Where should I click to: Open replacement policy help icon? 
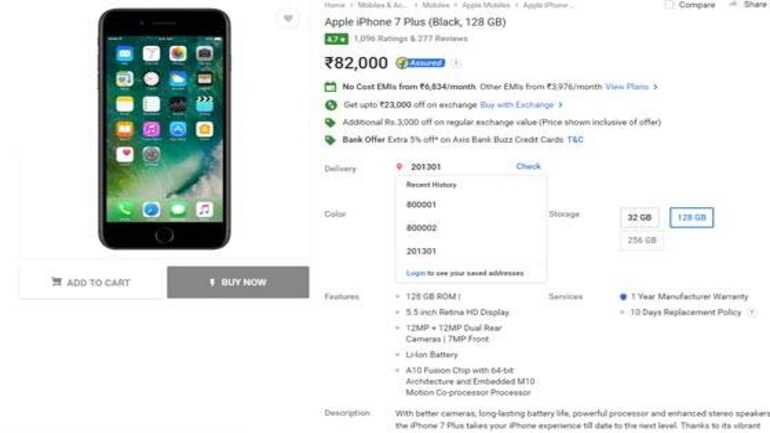pos(751,312)
